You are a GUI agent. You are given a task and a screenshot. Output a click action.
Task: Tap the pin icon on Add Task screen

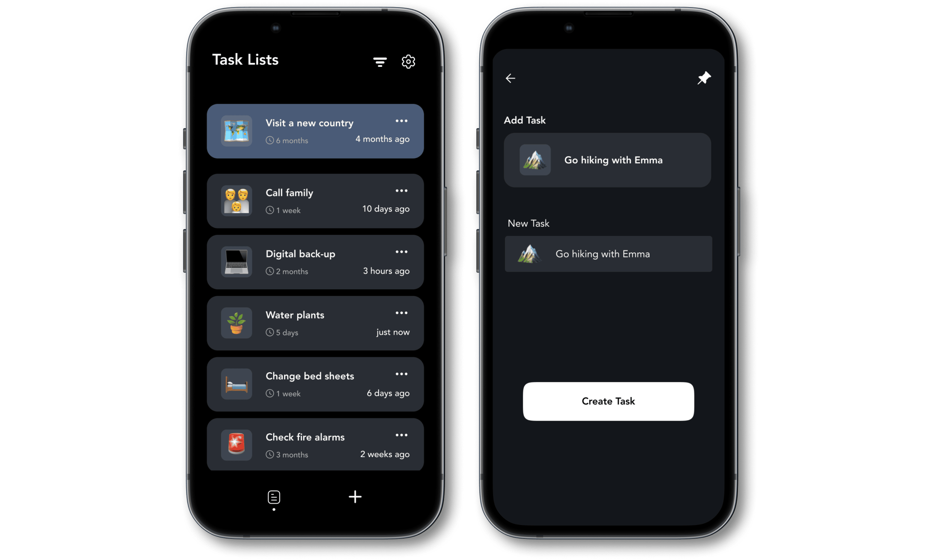[x=704, y=78]
